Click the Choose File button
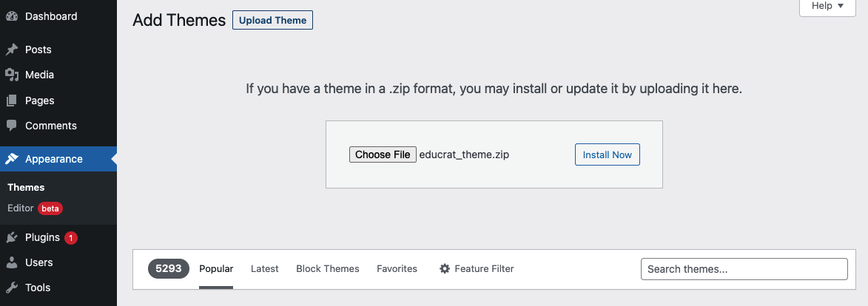Viewport: 868px width, 306px height. click(x=383, y=155)
